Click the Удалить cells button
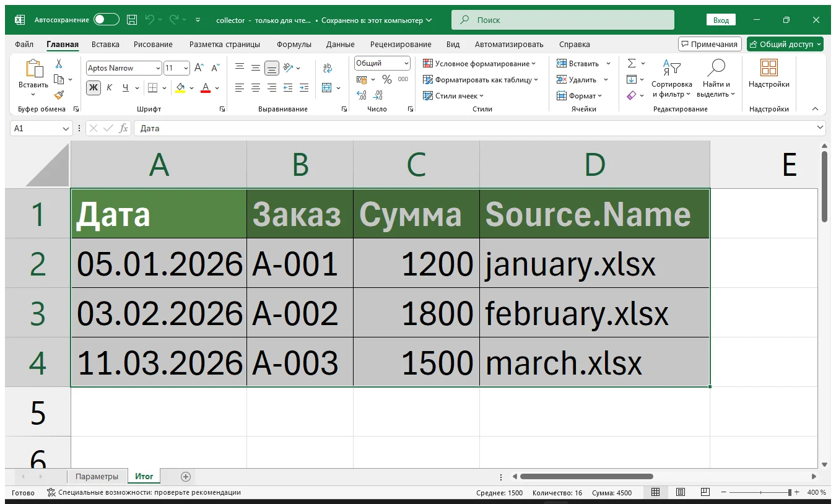The image size is (836, 504). [577, 80]
